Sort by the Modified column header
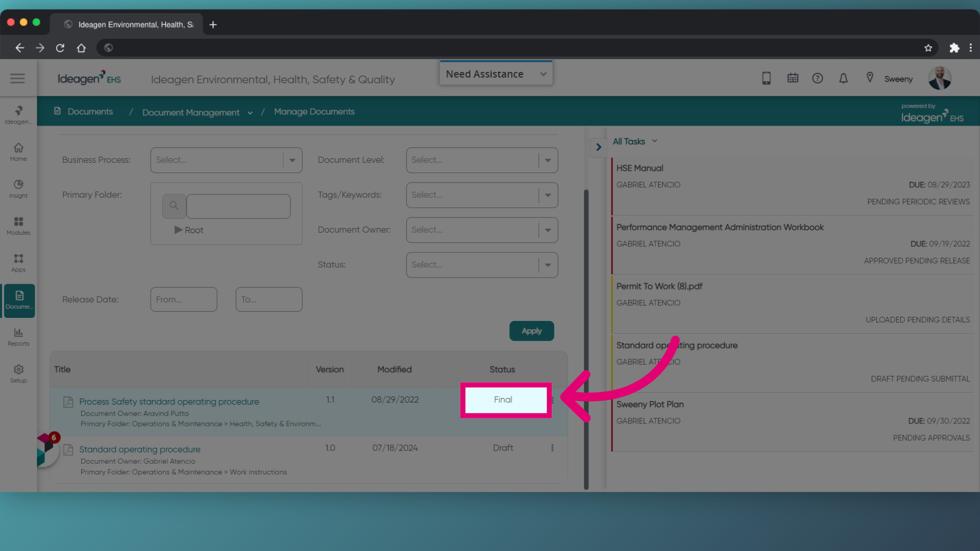This screenshot has height=551, width=980. pyautogui.click(x=394, y=369)
